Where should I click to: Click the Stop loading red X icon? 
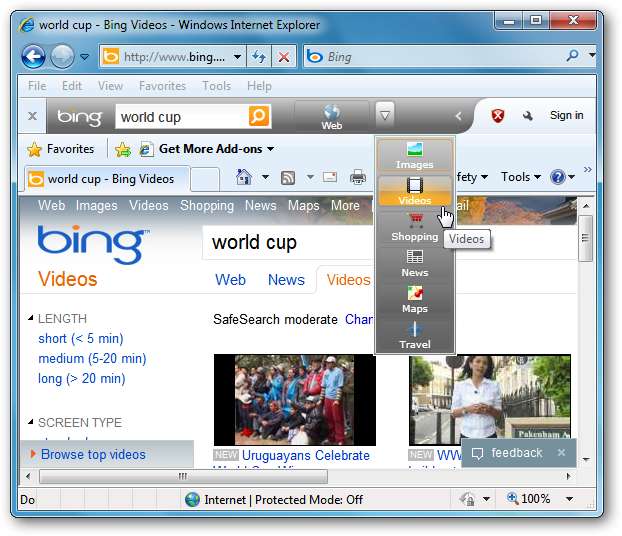tap(283, 57)
